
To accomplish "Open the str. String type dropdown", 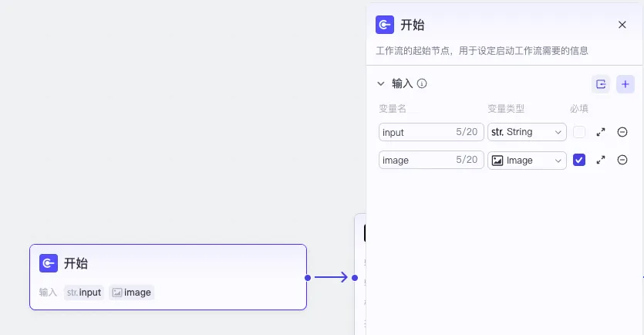I will pyautogui.click(x=527, y=132).
